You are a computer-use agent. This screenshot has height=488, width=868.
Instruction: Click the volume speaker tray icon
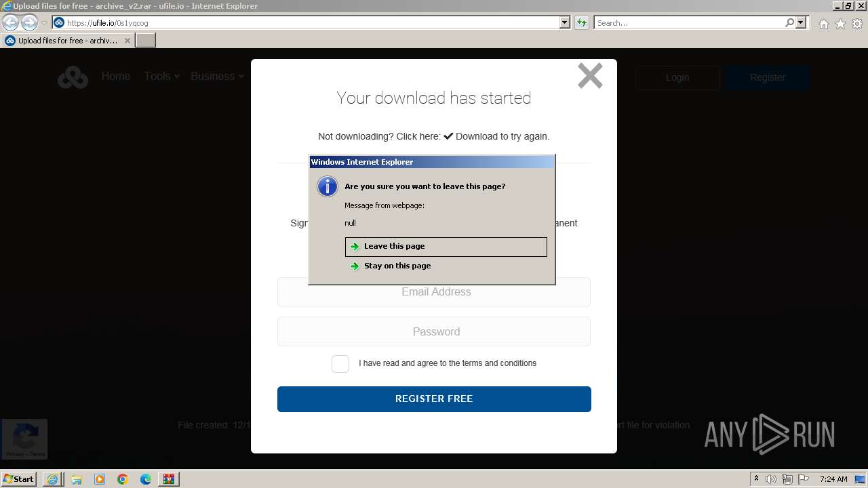771,479
